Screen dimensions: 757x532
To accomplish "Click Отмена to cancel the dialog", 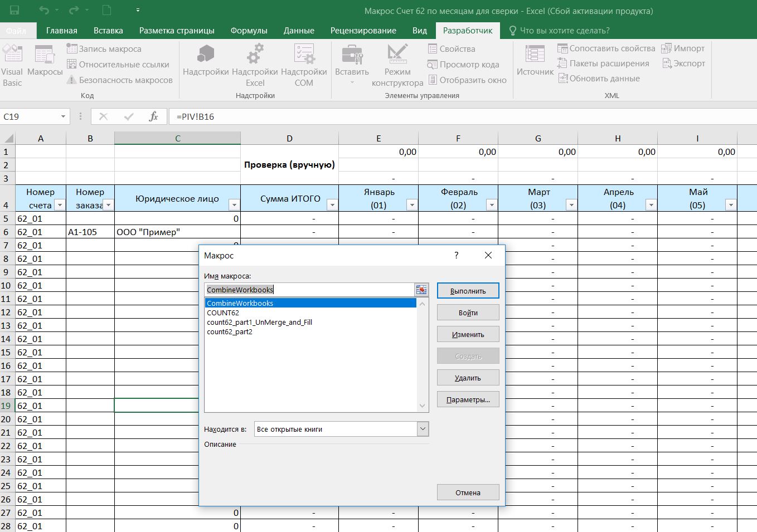I will point(468,492).
